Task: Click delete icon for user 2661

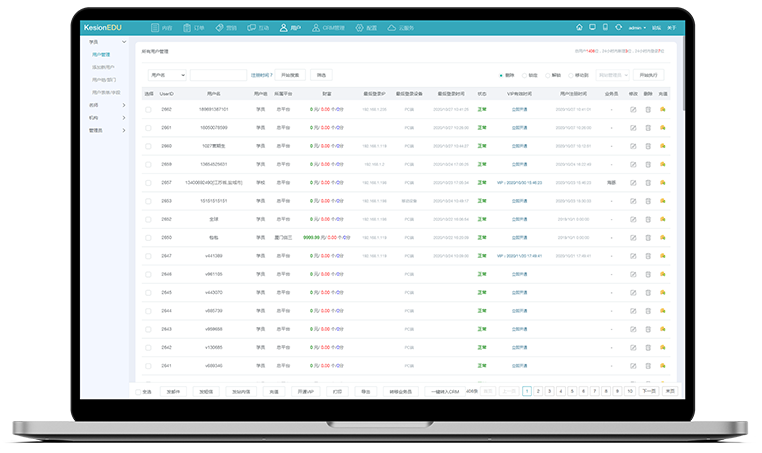Action: point(648,128)
